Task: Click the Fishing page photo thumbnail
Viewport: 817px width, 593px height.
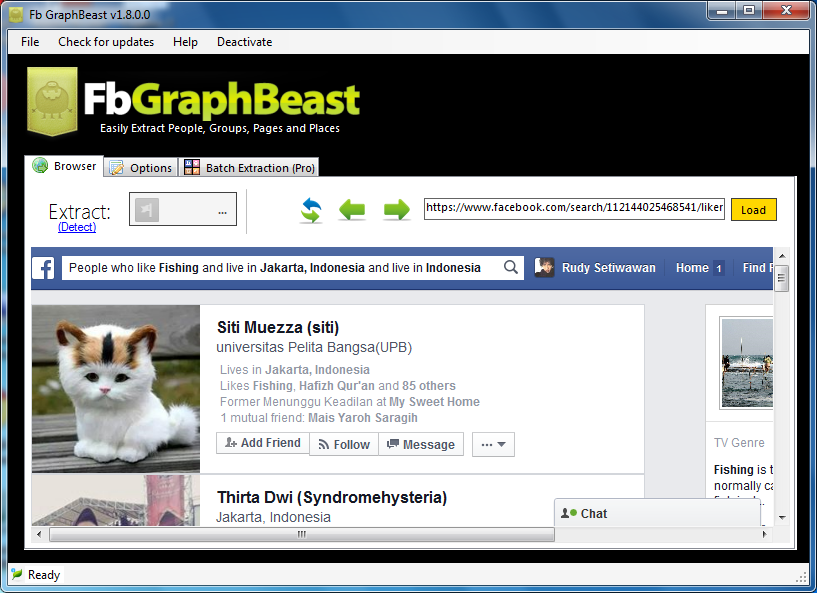Action: 747,363
